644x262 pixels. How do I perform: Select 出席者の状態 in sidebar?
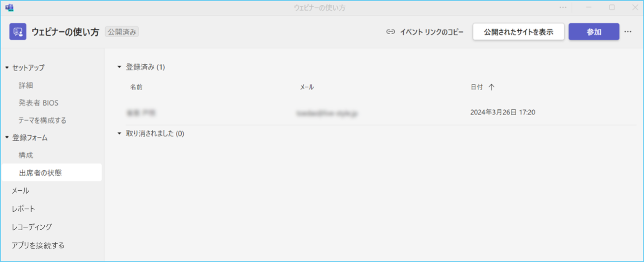point(40,173)
